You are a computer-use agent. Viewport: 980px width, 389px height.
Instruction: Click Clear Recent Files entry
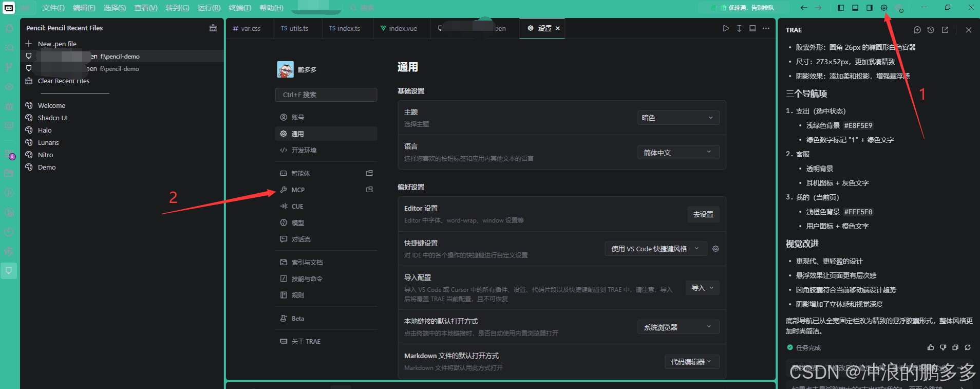[64, 81]
